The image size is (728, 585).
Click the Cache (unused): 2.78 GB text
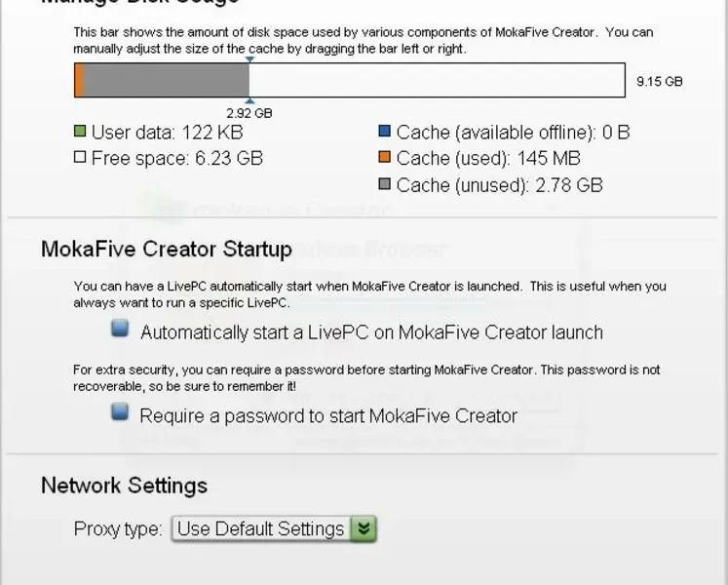click(x=499, y=184)
